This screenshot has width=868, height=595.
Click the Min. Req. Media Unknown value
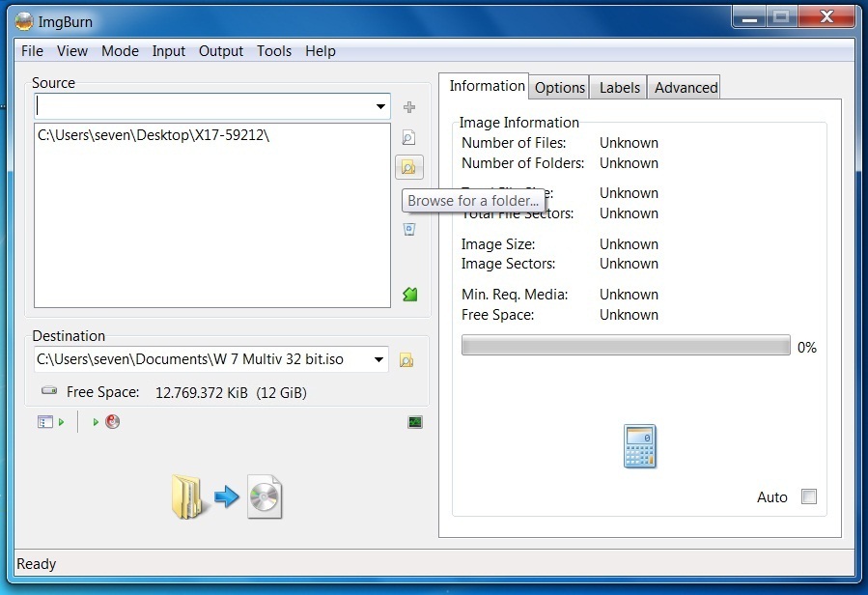point(629,295)
